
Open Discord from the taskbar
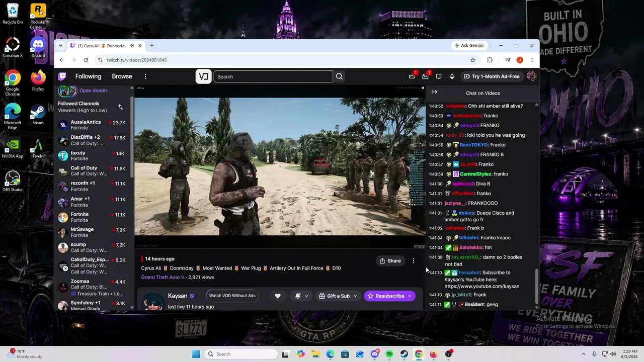point(375,354)
